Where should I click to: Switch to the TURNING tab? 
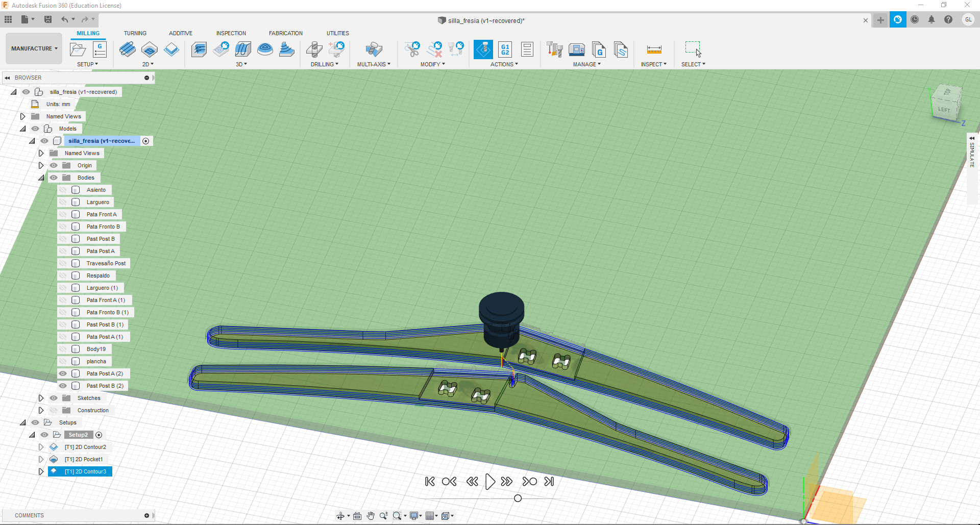pos(135,33)
